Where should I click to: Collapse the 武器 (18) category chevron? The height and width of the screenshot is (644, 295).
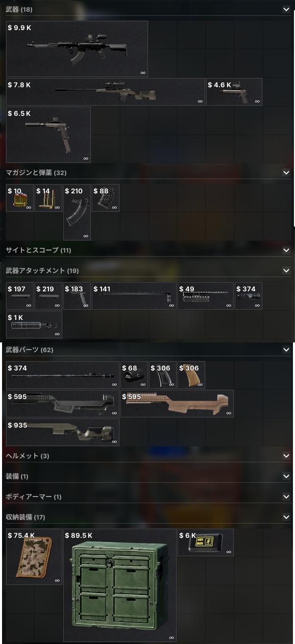[286, 9]
